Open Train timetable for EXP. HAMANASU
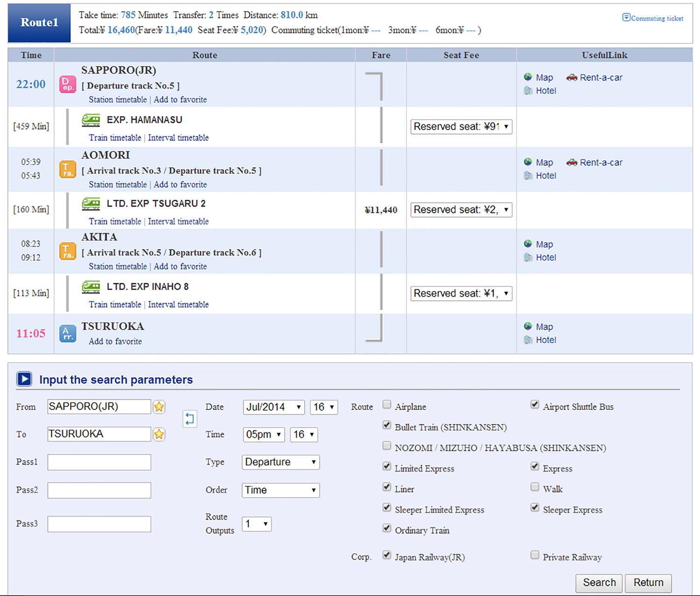The image size is (700, 596). coord(115,138)
